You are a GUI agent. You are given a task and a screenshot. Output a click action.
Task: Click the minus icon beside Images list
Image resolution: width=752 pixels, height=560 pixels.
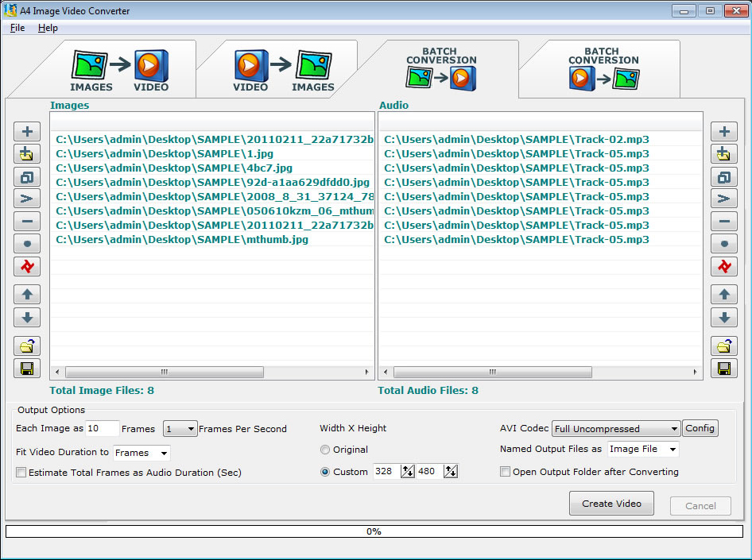[27, 222]
